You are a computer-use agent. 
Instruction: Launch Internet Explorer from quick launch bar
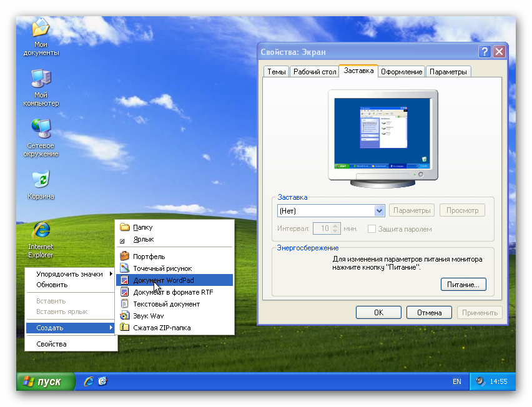[89, 381]
